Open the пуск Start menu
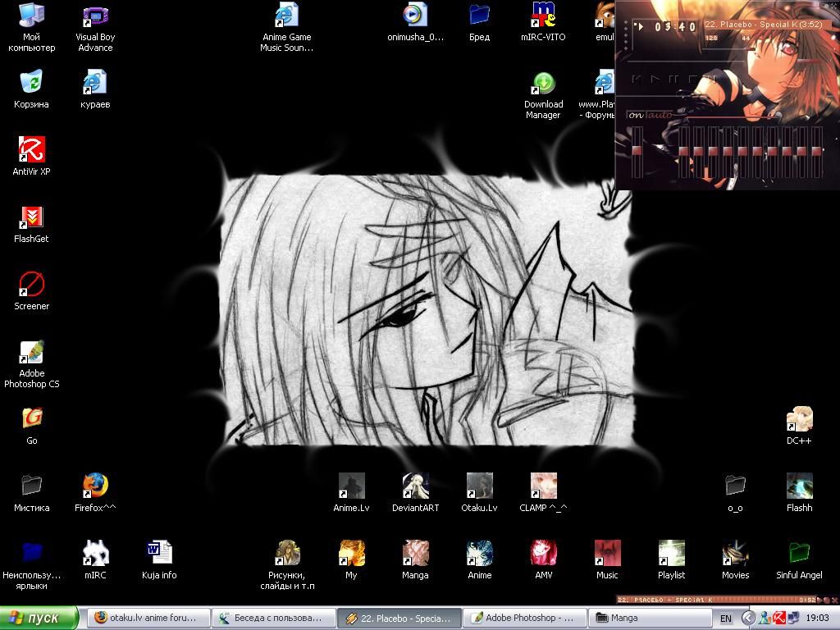Screen dimensions: 840x630 (x=39, y=618)
